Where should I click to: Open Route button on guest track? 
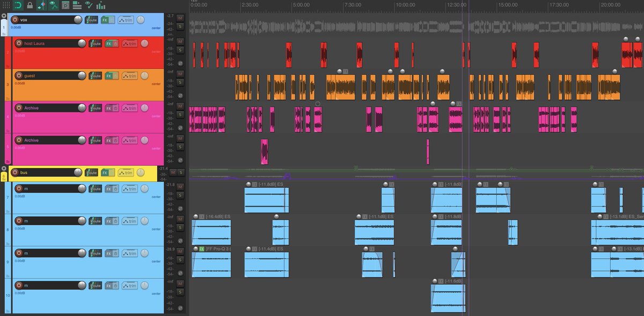coord(96,76)
